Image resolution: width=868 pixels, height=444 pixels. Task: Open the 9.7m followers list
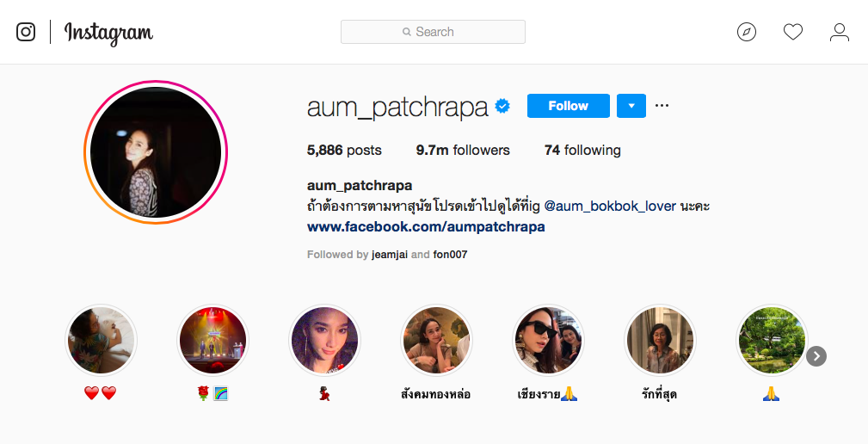(x=463, y=150)
